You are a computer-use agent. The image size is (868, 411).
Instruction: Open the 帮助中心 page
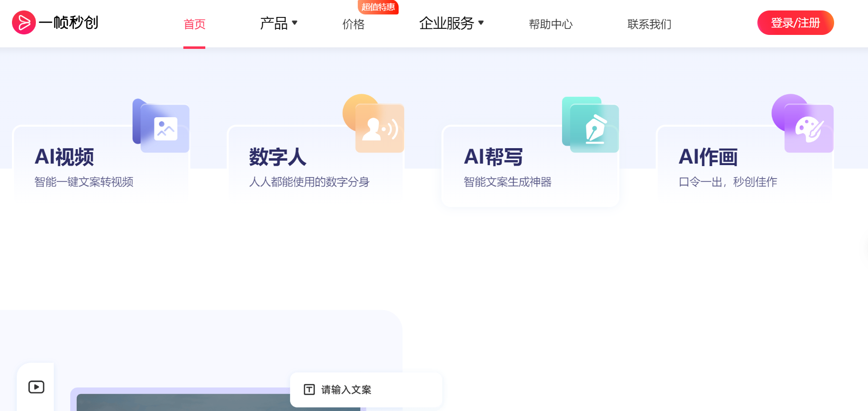click(551, 24)
